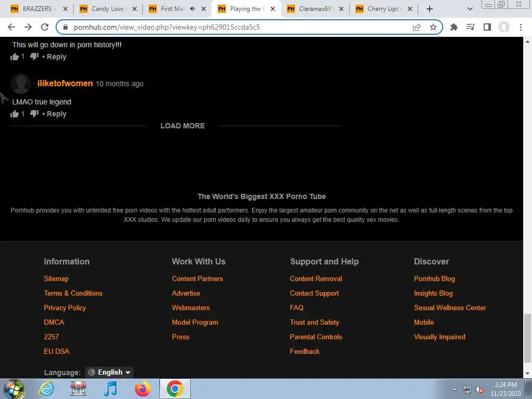532x399 pixels.
Task: Open the side panel icon in toolbar
Action: 487,27
